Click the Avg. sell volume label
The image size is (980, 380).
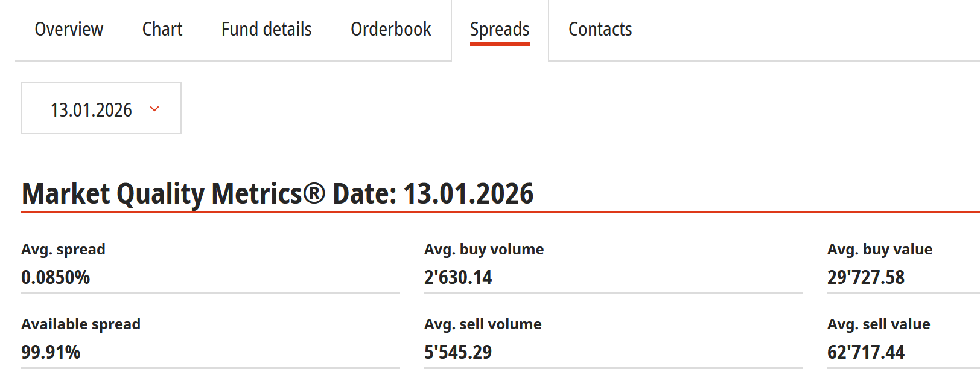coord(483,324)
